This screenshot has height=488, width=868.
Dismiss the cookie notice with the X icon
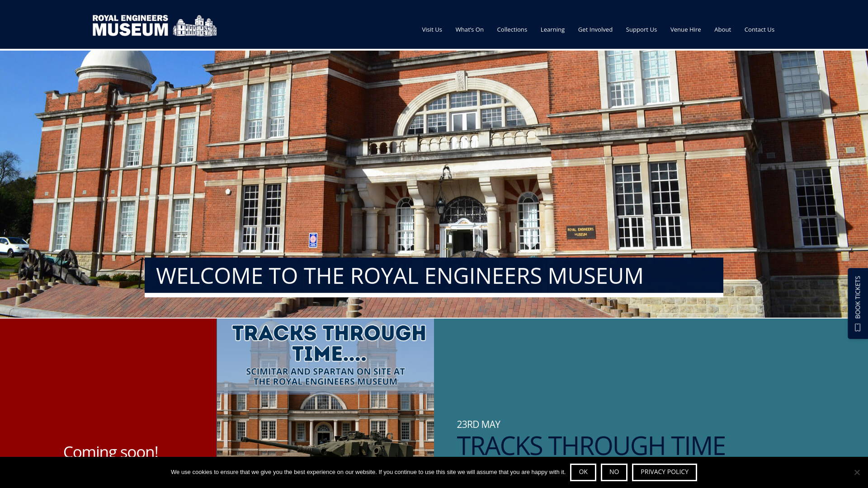click(857, 472)
